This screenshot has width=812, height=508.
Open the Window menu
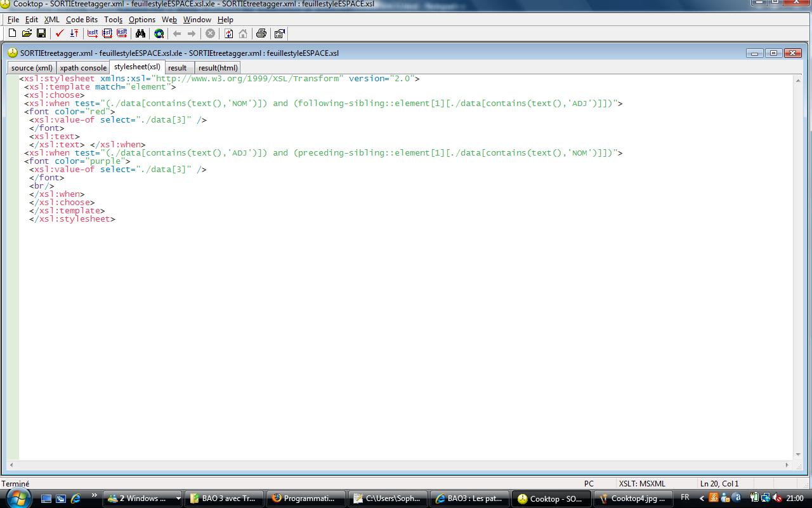197,20
